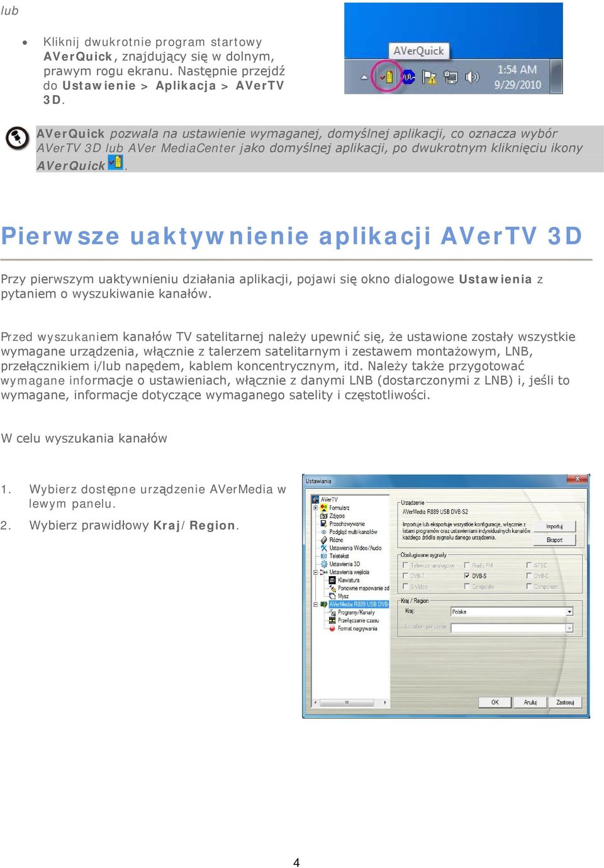Toggle the DVB-T checkbox
This screenshot has height=868, width=604.
(x=405, y=576)
